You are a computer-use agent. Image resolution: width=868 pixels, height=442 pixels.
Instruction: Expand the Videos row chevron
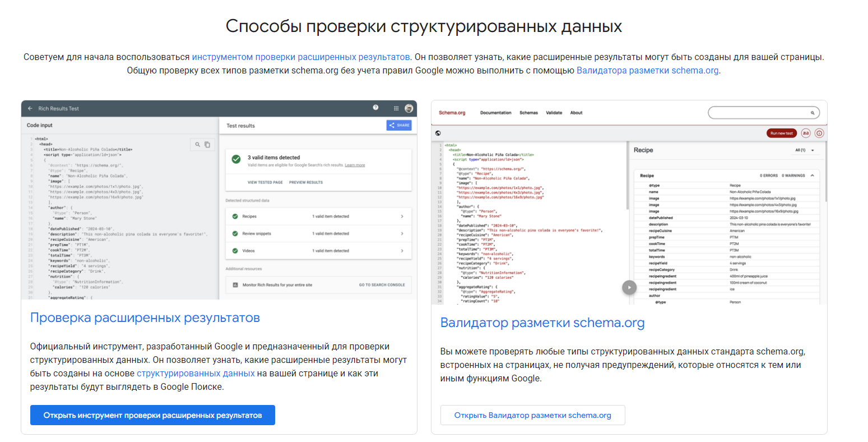coord(402,251)
